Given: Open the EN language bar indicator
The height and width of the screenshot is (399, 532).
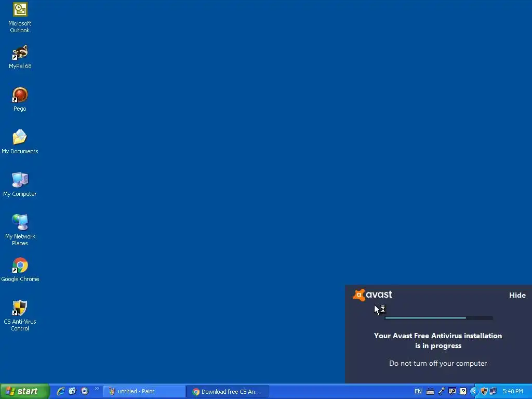Looking at the screenshot, I should (x=418, y=392).
